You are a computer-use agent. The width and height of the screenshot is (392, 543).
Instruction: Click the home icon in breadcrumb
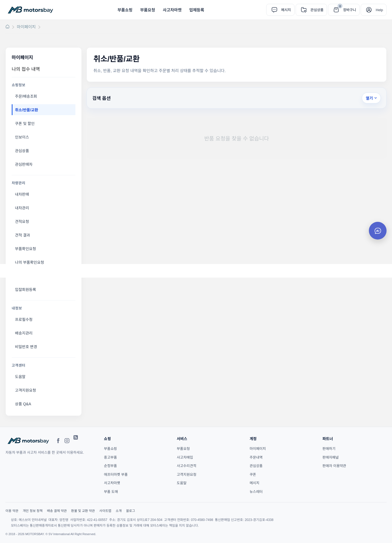[x=8, y=27]
